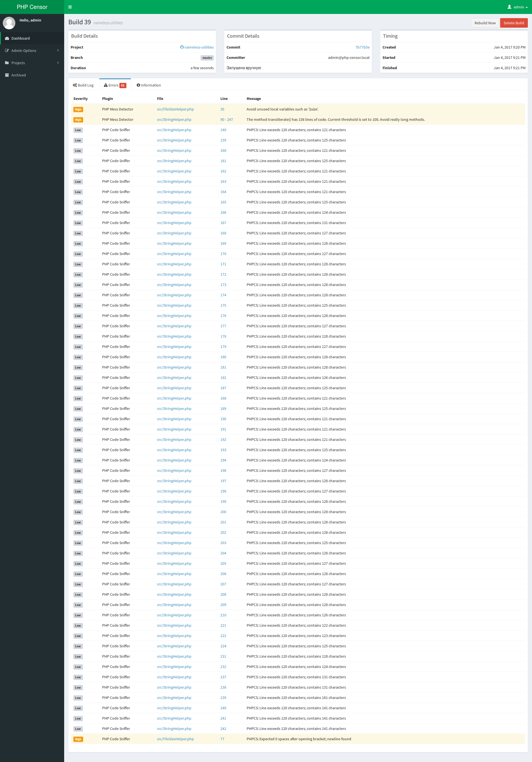Viewport: 532px width, 762px height.
Task: Click the Delete Build button
Action: coord(514,23)
